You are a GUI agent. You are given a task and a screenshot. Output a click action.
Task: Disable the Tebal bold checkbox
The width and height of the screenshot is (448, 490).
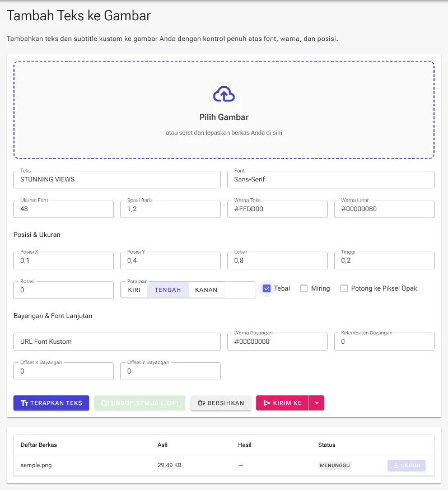pos(267,288)
